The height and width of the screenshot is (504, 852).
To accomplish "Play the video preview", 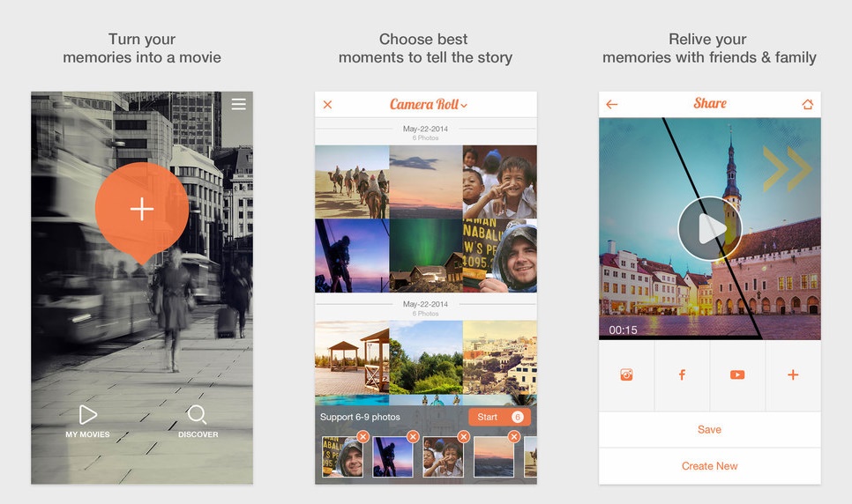I will point(709,229).
